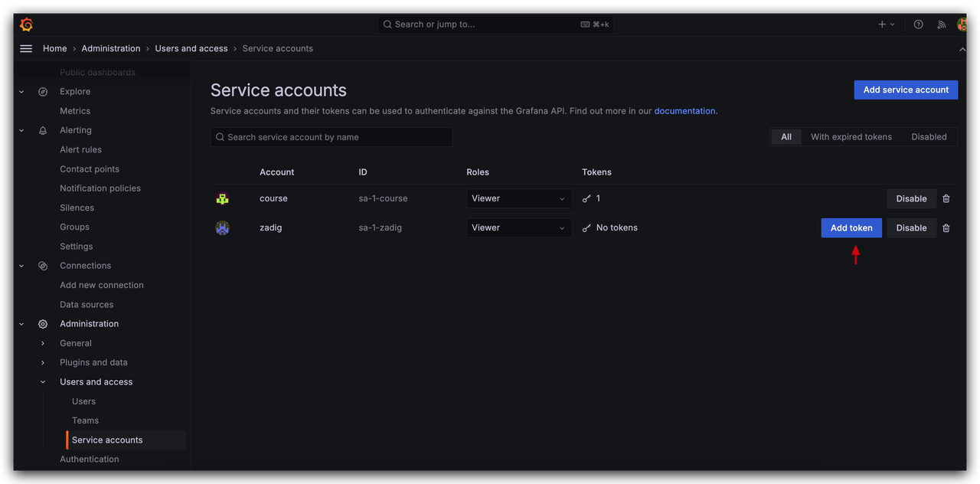980x484 pixels.
Task: Delete the course service account
Action: click(x=946, y=198)
